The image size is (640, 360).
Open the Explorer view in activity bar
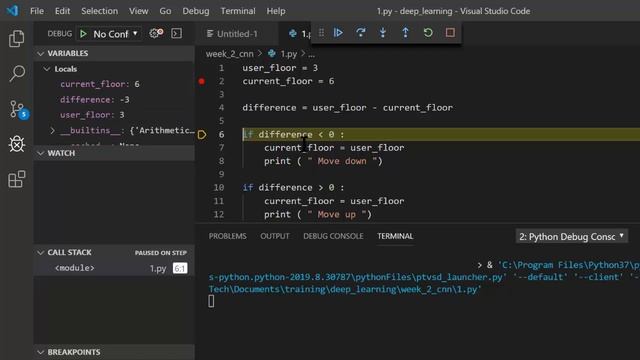pyautogui.click(x=16, y=39)
